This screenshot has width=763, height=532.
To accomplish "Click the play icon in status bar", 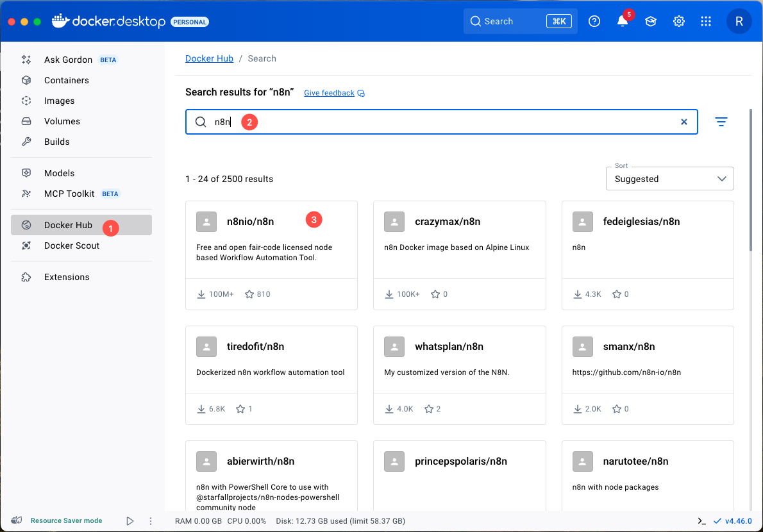I will [130, 521].
